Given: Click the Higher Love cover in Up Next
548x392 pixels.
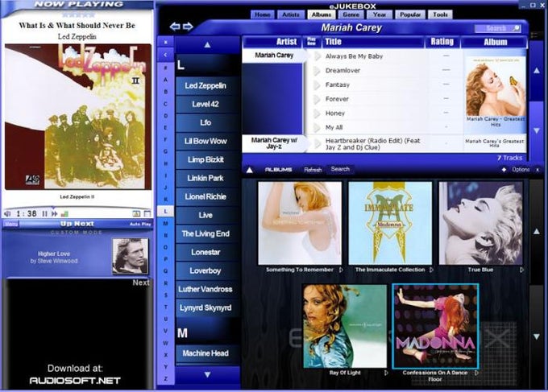Looking at the screenshot, I should [131, 256].
